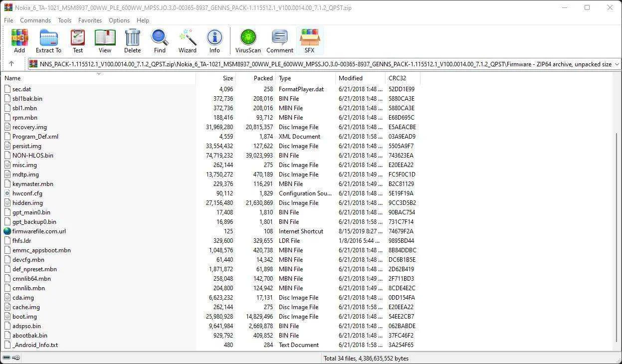Select the boot.img file icon
Screen dimensions: 622x364
coord(7,317)
